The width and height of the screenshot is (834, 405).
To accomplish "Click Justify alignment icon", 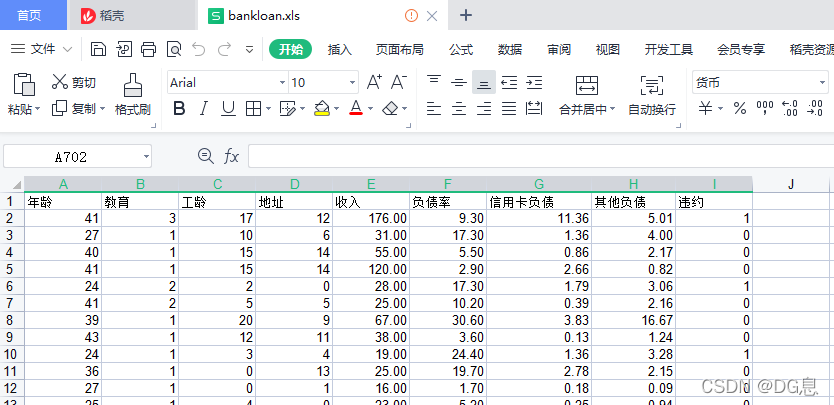I will point(509,109).
